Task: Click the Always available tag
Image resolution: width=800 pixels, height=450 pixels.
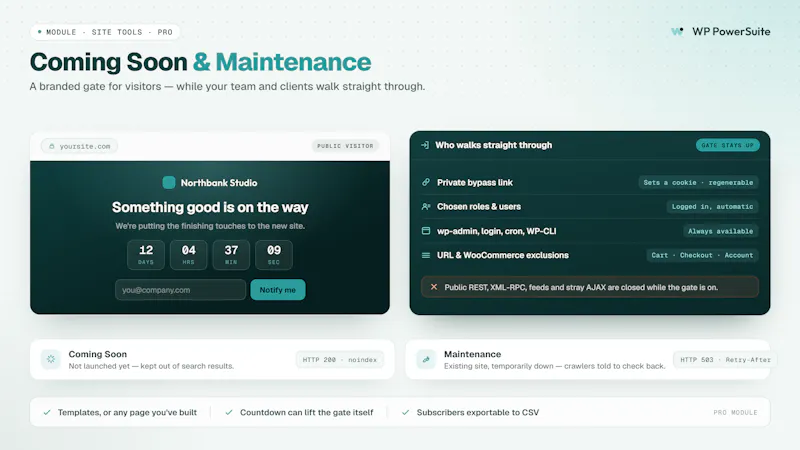Action: [x=720, y=231]
